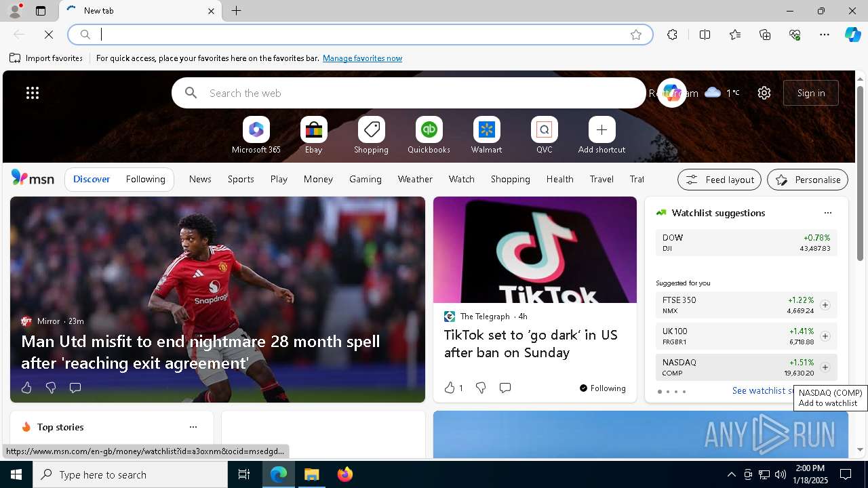Open the Walmart shortcut tile
This screenshot has height=488, width=868.
click(487, 136)
